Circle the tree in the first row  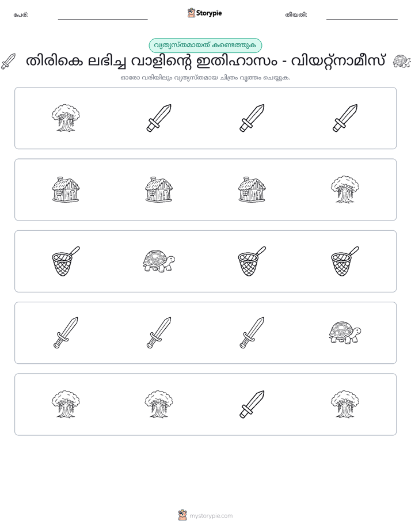click(x=66, y=118)
